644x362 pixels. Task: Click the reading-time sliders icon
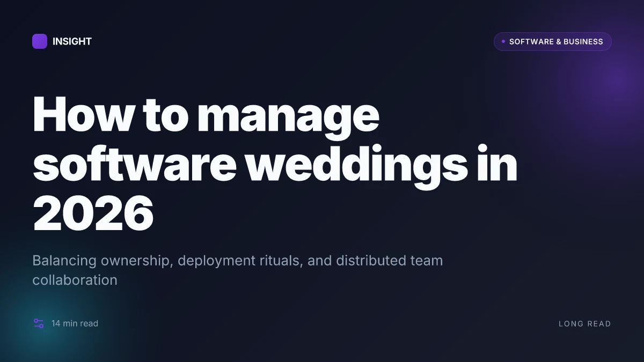pyautogui.click(x=39, y=323)
